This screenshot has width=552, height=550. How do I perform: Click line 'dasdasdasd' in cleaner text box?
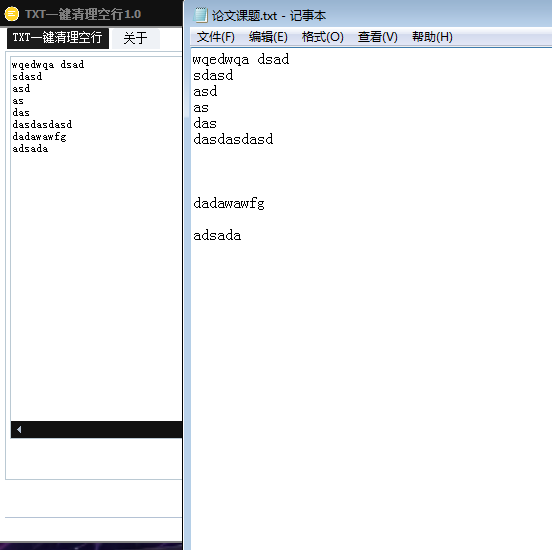point(42,124)
